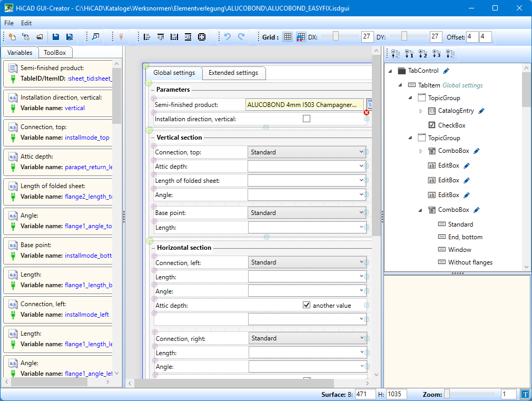The image size is (532, 401).
Task: Click the pink plug connect icon
Action: (121, 37)
